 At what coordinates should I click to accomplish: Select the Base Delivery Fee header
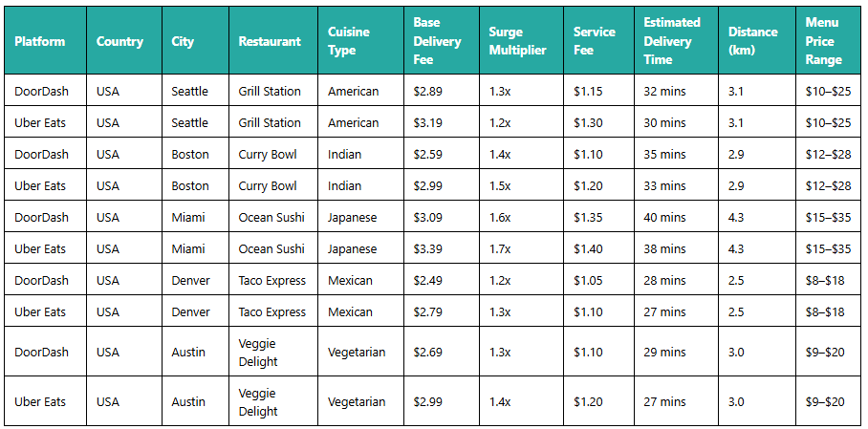click(x=437, y=41)
